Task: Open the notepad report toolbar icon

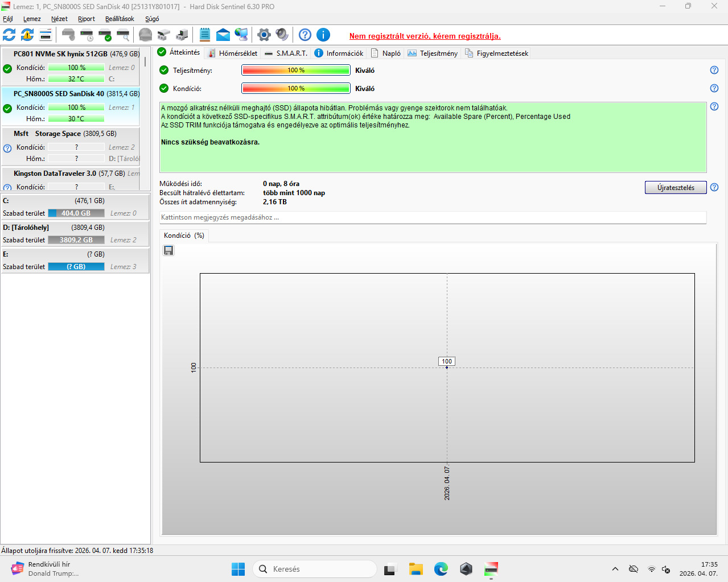Action: (205, 35)
